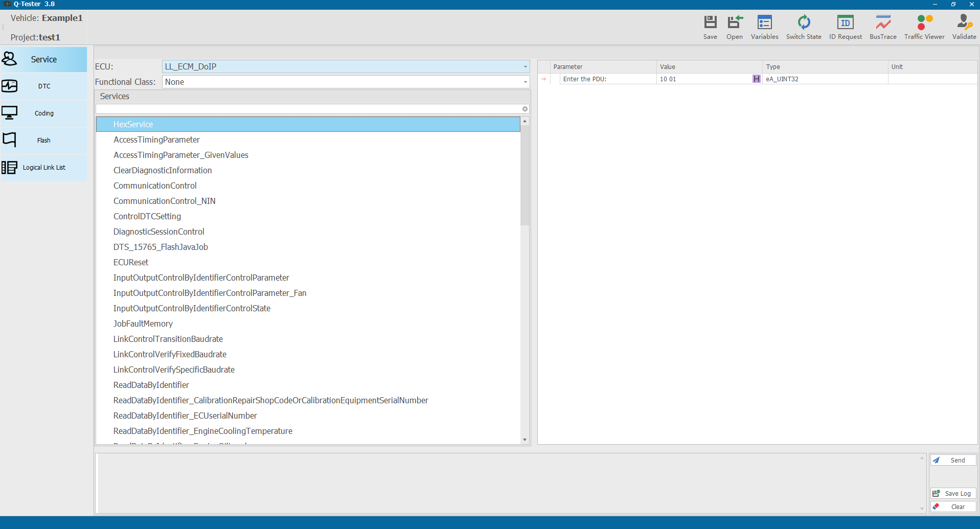Screen dimensions: 980x529
Task: Select ReadDataByIdentifier_ECUserialNumber service
Action: click(x=308, y=416)
